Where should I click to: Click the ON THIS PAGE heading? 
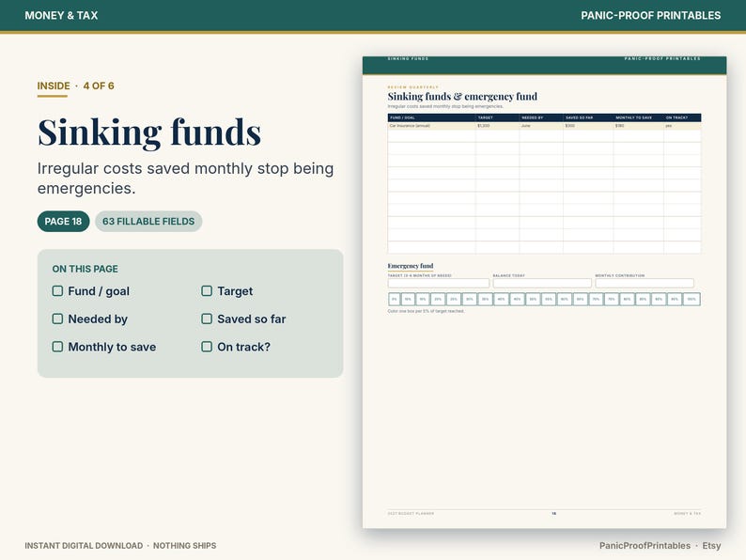pyautogui.click(x=85, y=269)
